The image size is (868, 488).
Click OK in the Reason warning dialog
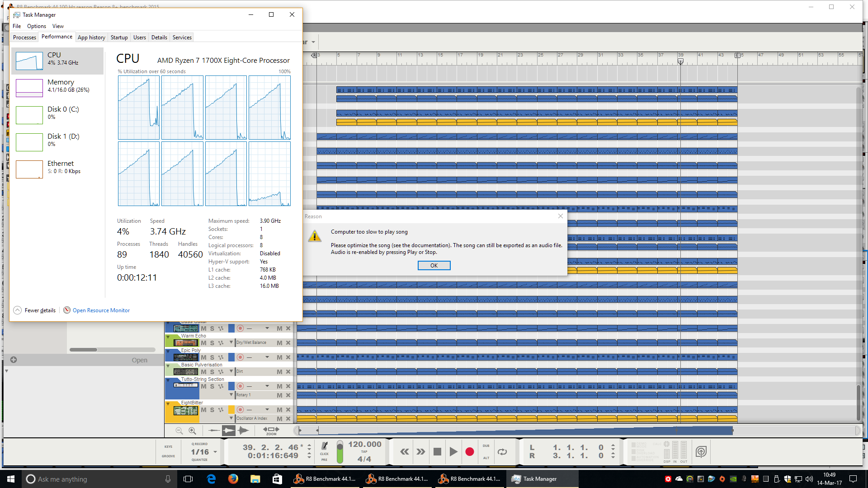(x=434, y=265)
